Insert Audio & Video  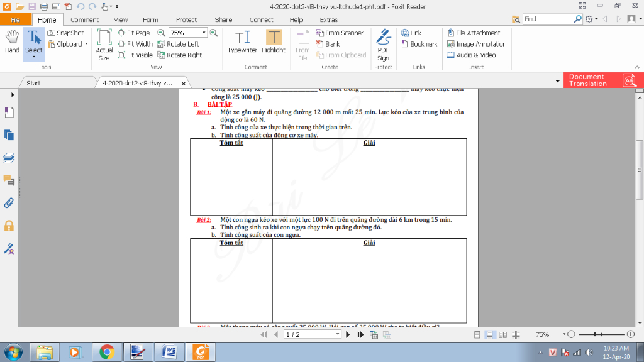click(x=471, y=55)
